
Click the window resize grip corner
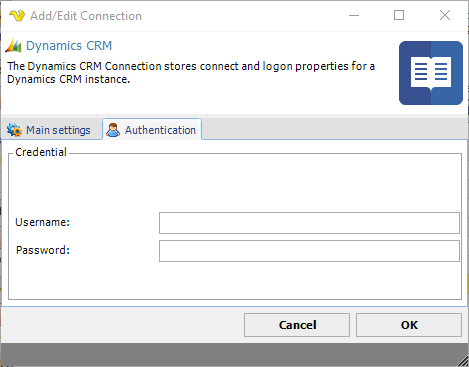463,361
